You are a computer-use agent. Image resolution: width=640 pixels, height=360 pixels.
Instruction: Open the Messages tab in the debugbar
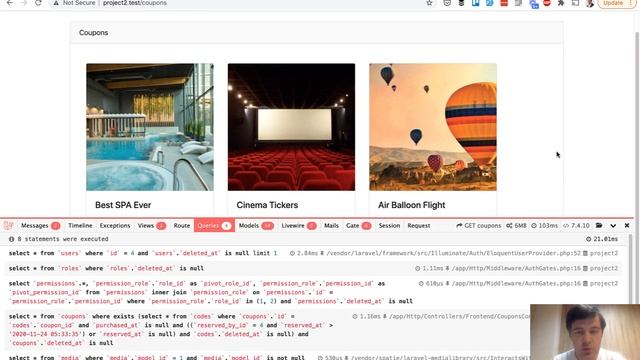[40, 225]
